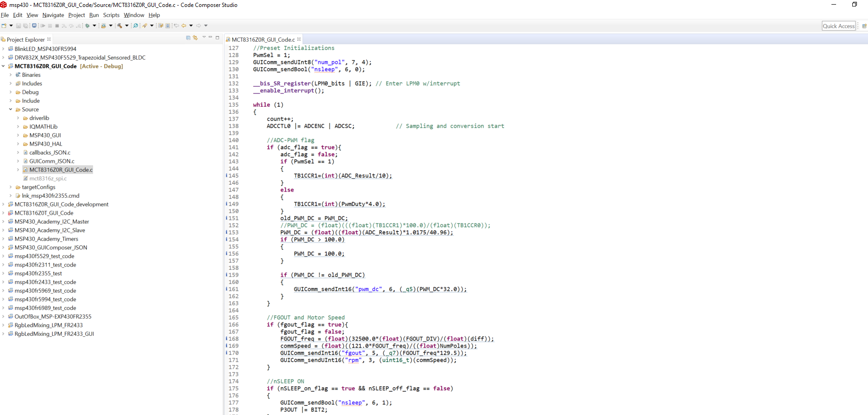Viewport: 868px width, 415px height.
Task: Click the Flash/load program icon
Action: coord(104,26)
